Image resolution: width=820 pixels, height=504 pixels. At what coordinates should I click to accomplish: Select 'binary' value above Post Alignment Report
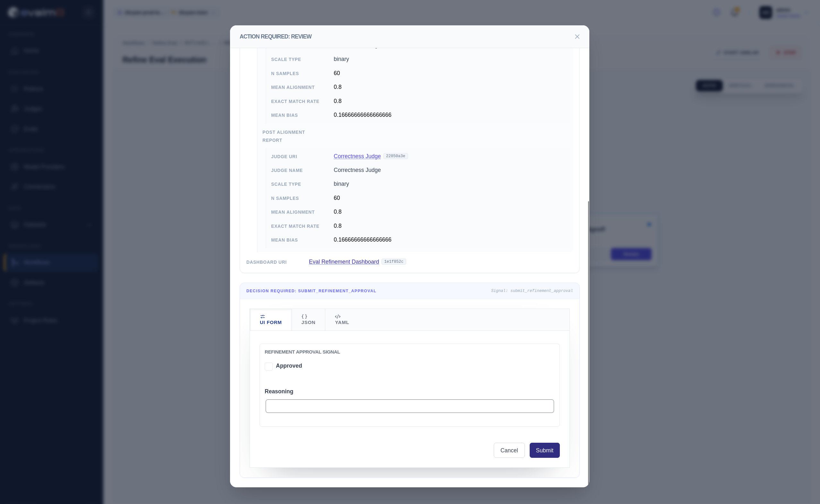pyautogui.click(x=341, y=59)
